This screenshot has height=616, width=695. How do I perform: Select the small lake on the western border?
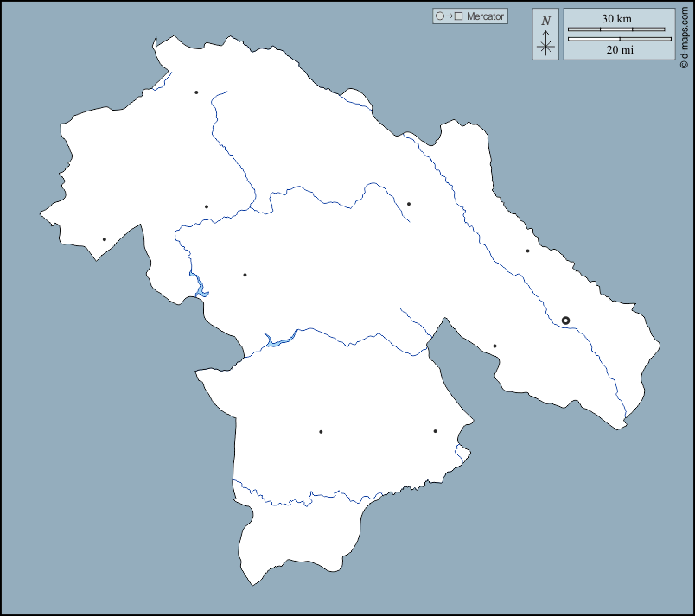[x=200, y=286]
